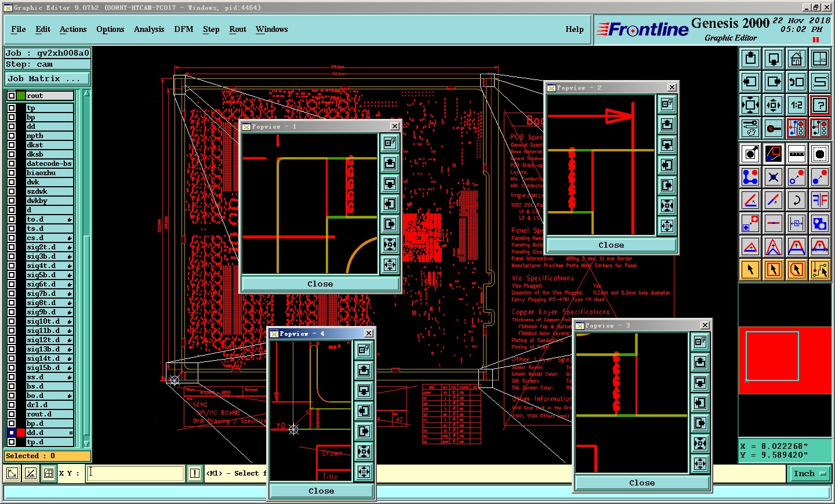Click the pan right arrow in main toolbar
835x504 pixels.
click(774, 82)
